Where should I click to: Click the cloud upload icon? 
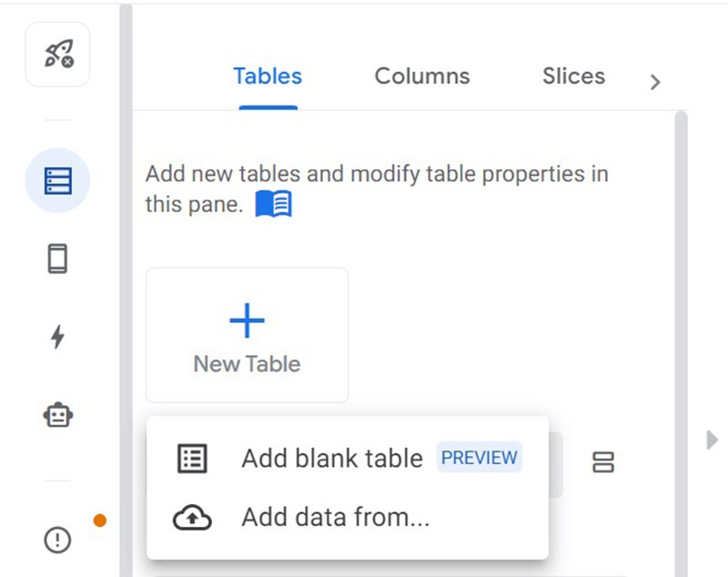click(x=192, y=518)
